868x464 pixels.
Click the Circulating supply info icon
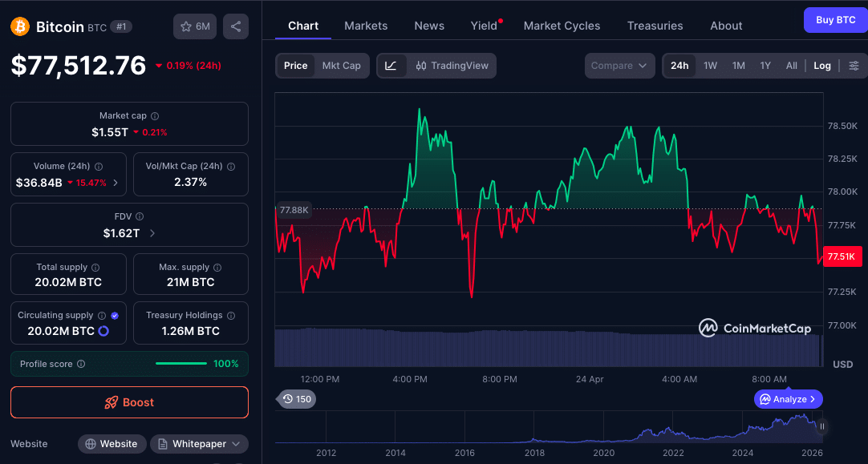[x=102, y=315]
